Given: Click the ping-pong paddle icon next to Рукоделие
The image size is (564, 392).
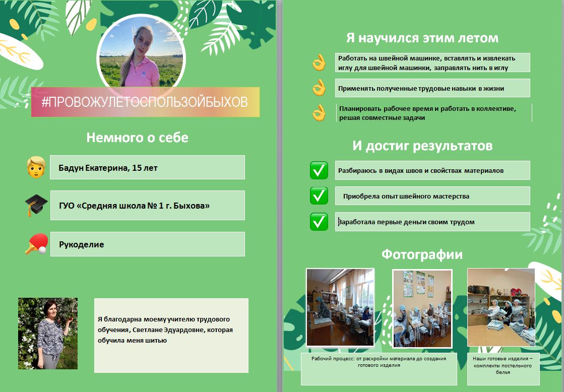Looking at the screenshot, I should (x=36, y=244).
